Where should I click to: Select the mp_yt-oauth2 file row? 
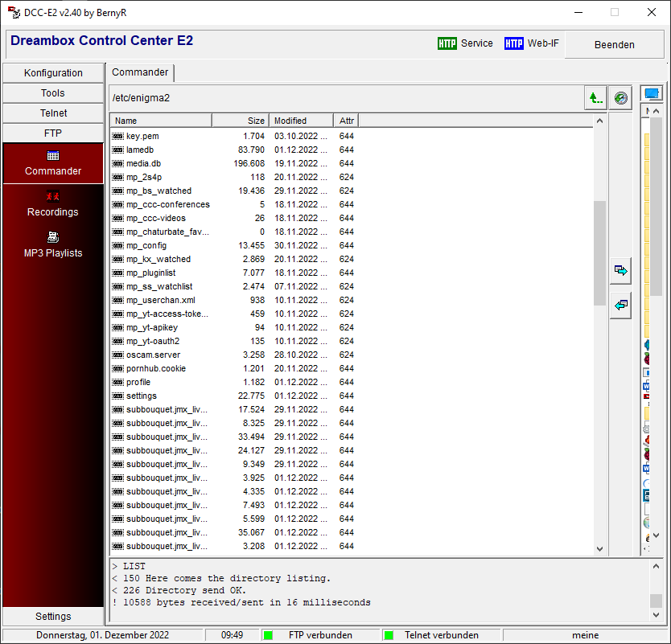pyautogui.click(x=233, y=341)
